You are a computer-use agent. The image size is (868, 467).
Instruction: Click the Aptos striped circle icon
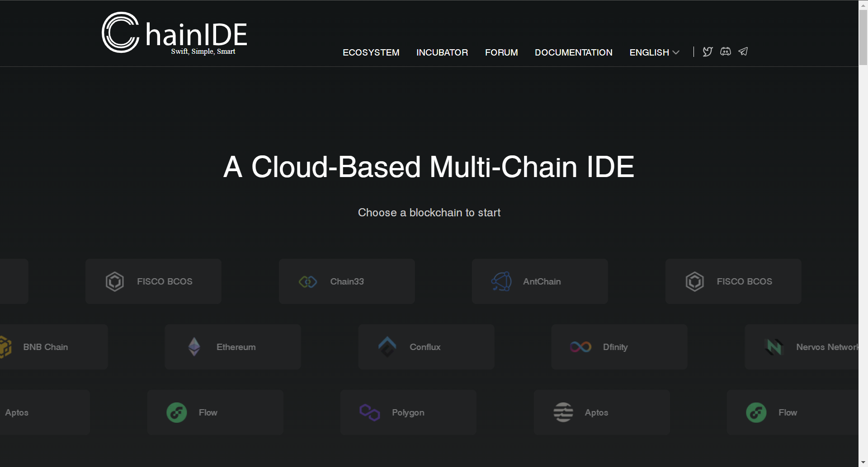click(x=563, y=412)
